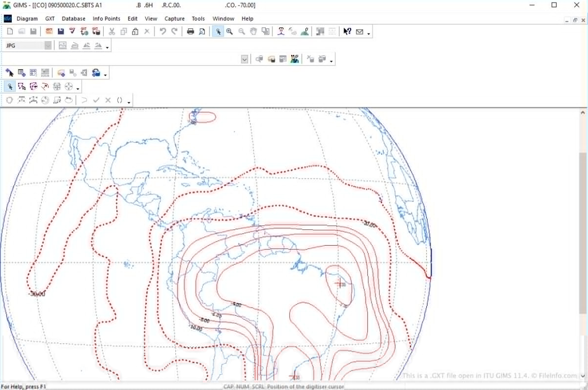588x390 pixels.
Task: Expand the overflow arrow next to the envelope icon
Action: click(x=368, y=34)
